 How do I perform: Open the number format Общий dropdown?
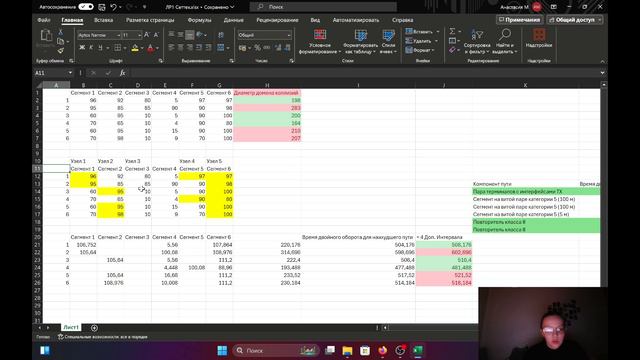coord(264,35)
